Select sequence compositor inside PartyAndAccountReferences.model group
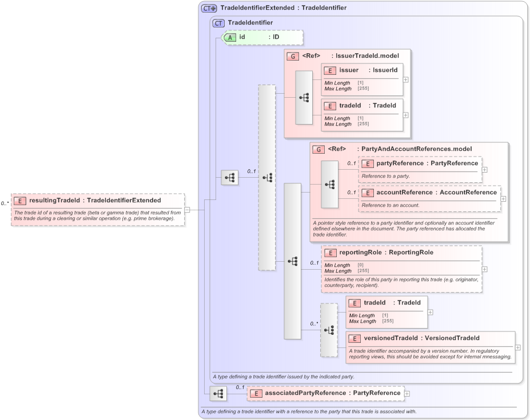530x420 pixels. pos(329,185)
